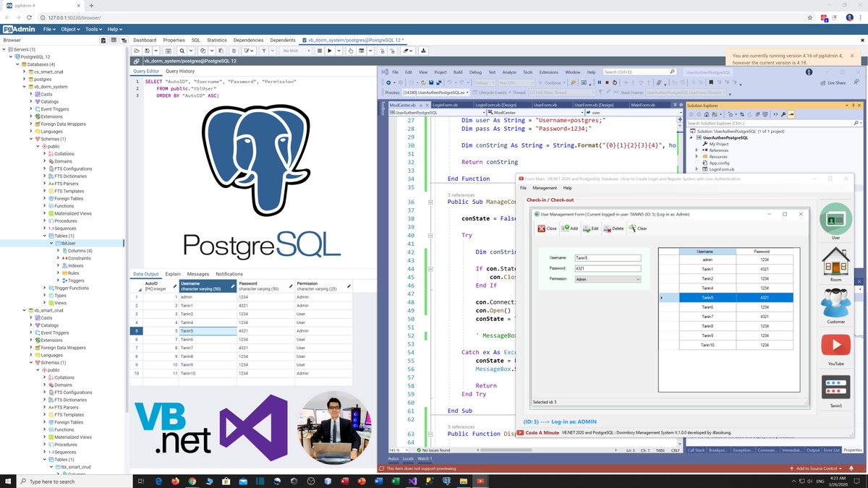The height and width of the screenshot is (488, 868).
Task: Expand the cs_smart_crud database node
Action: pos(25,72)
